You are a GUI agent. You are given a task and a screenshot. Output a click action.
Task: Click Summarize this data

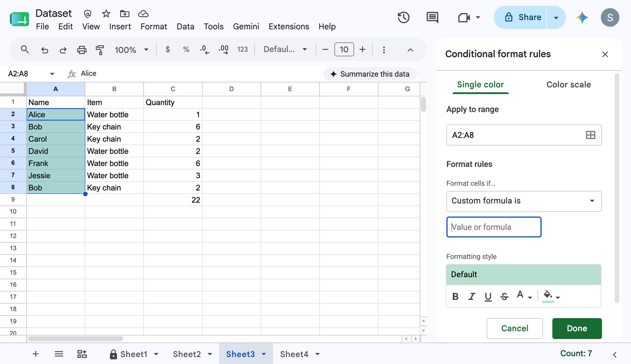point(370,74)
